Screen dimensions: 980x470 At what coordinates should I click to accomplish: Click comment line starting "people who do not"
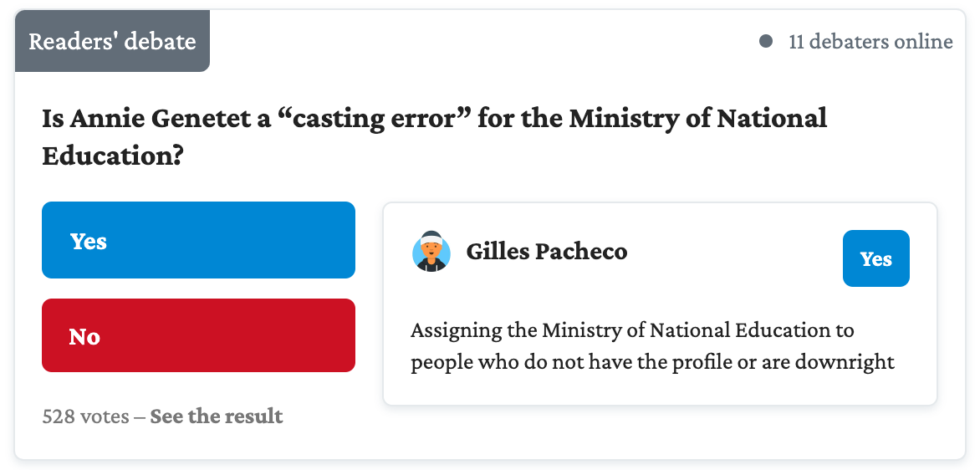pyautogui.click(x=652, y=363)
